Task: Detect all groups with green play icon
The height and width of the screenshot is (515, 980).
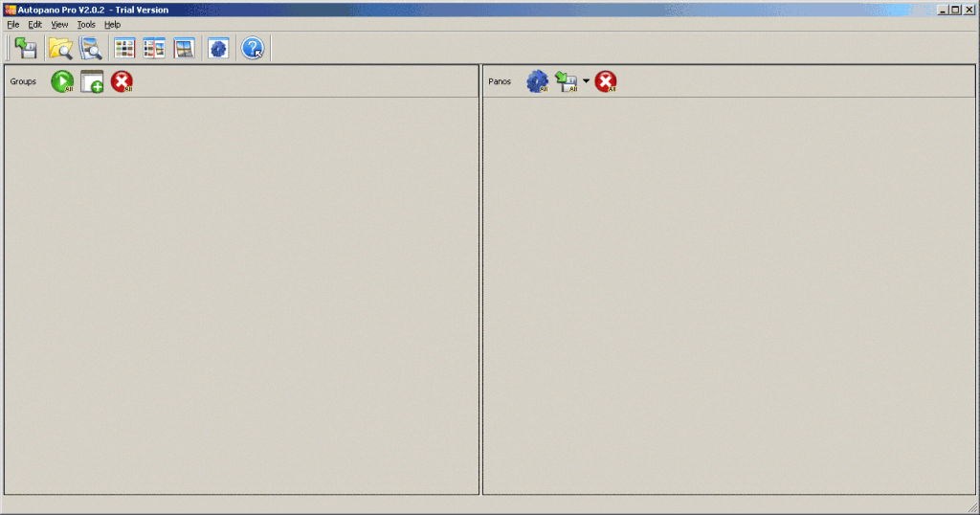Action: tap(62, 81)
